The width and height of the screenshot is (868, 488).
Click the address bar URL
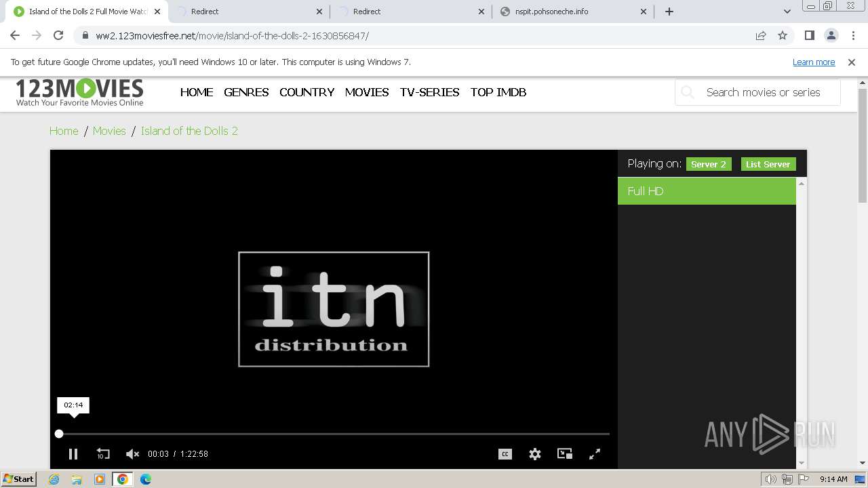tap(232, 36)
